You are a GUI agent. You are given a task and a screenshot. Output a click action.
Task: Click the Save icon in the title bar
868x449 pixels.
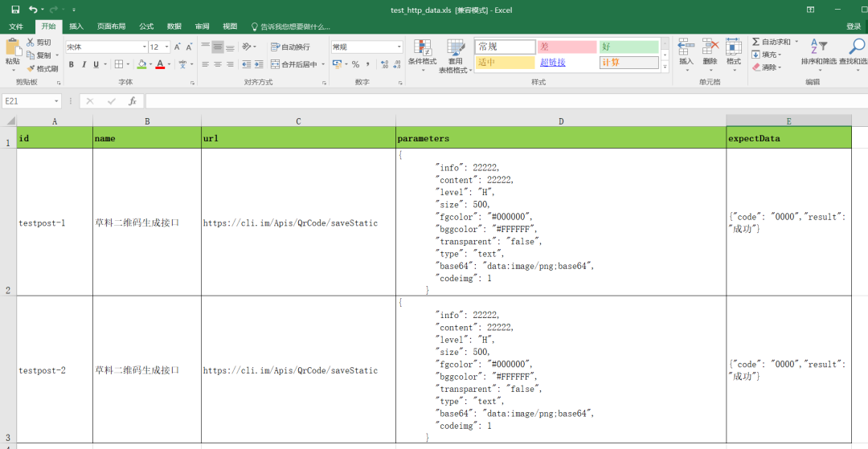(x=15, y=10)
